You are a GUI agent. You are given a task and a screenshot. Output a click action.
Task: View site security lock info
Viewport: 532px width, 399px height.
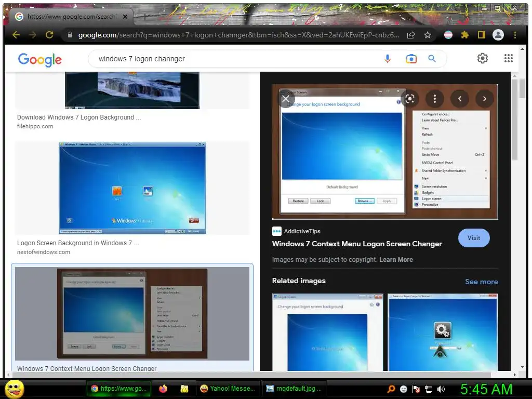[70, 35]
